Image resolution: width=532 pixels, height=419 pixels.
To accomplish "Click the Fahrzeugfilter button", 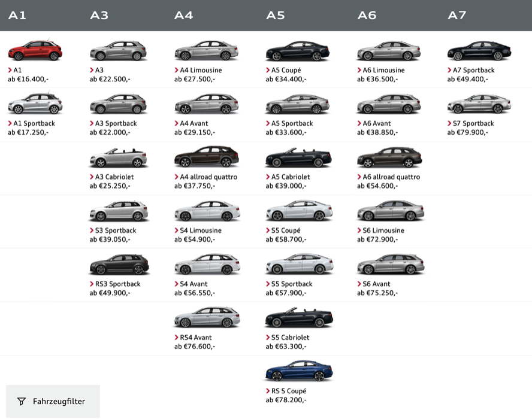I will coord(53,402).
